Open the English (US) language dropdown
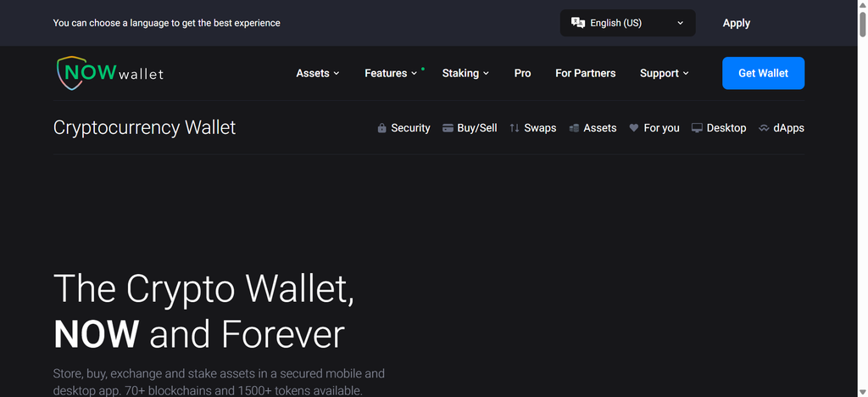The image size is (868, 397). [628, 23]
